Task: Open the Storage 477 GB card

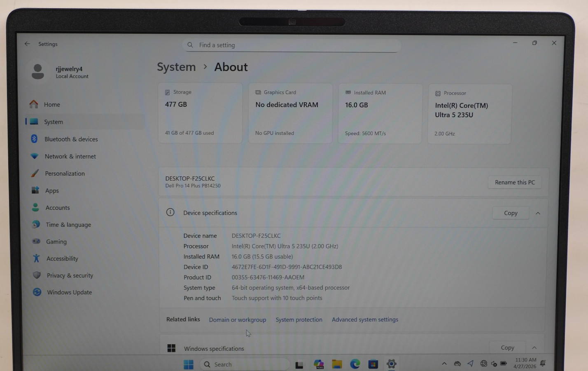Action: [x=201, y=113]
